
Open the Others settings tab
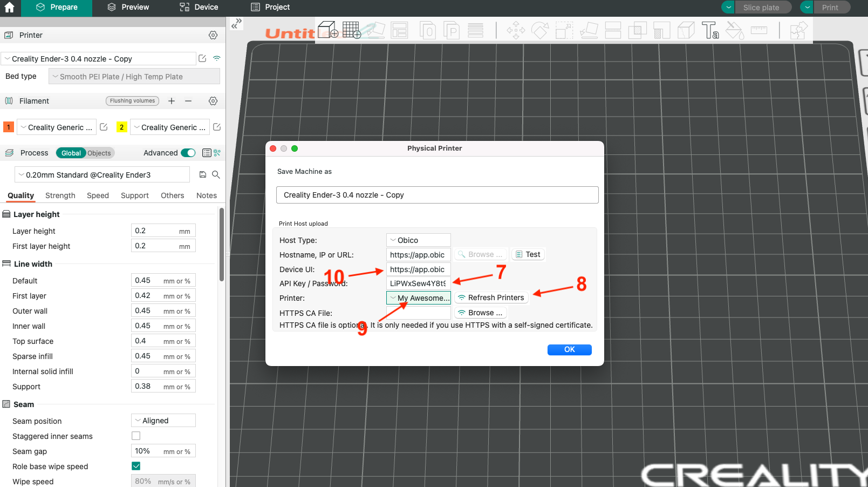coord(173,195)
